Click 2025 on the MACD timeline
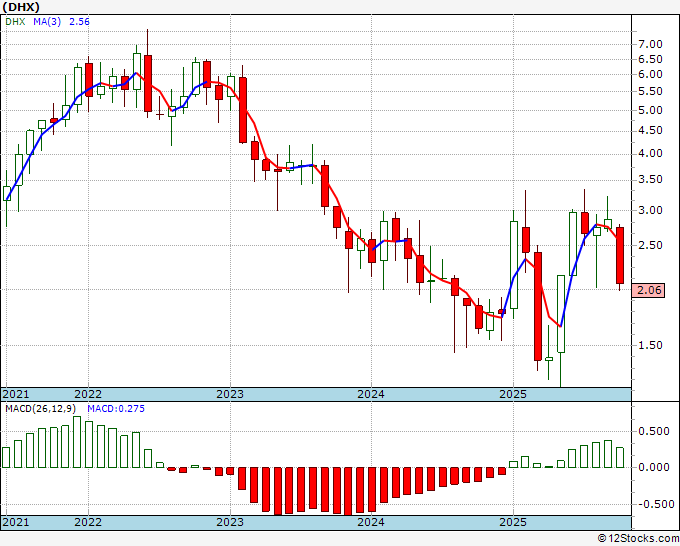 513,522
